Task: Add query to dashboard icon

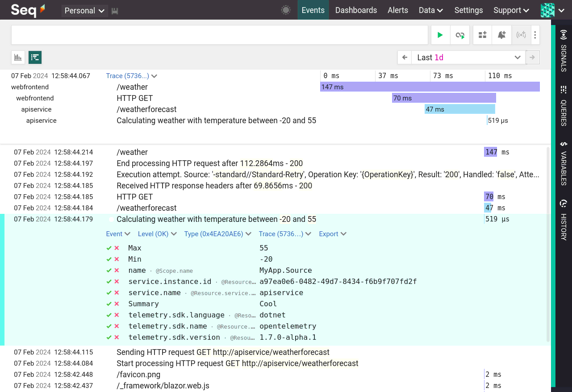Action: pos(482,35)
